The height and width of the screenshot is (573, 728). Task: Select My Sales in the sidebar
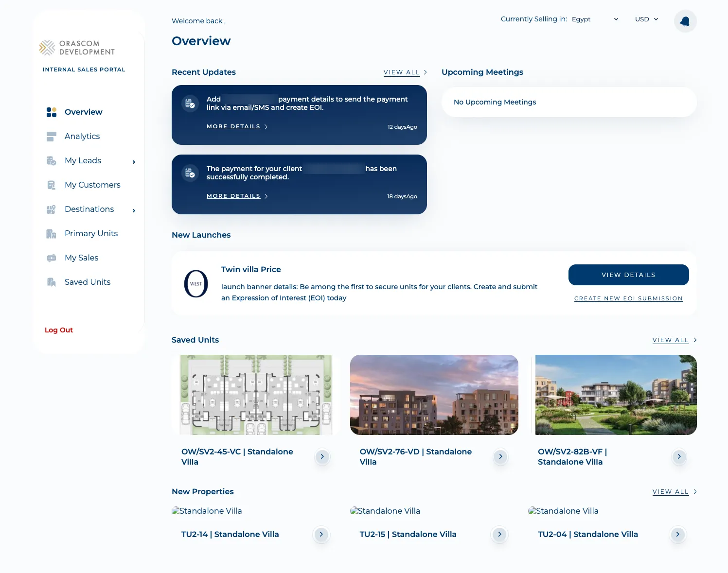pos(82,258)
